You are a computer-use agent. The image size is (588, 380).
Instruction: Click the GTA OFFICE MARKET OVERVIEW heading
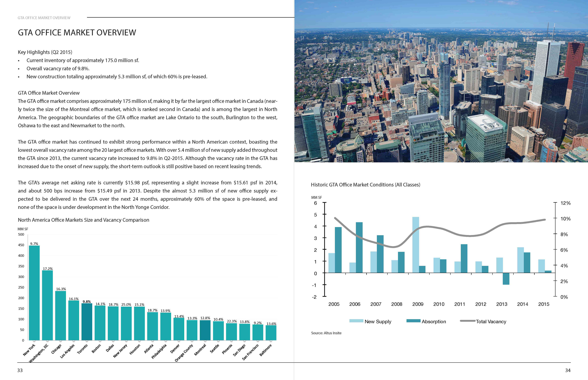[77, 33]
